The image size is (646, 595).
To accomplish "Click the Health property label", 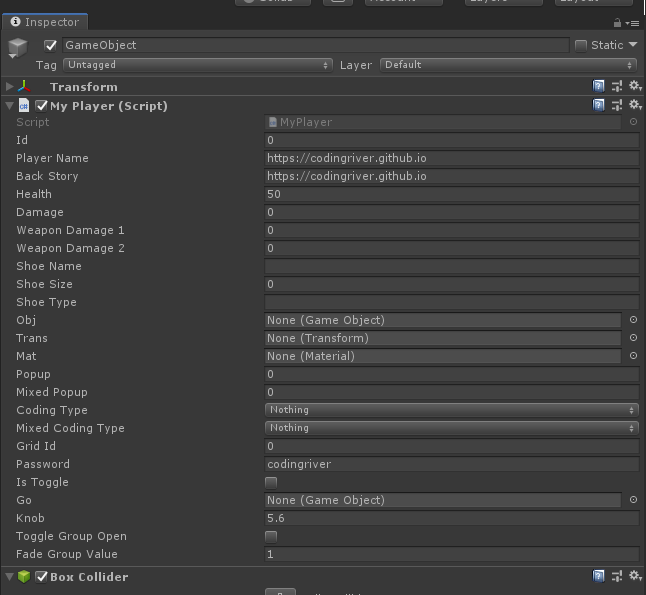I will (x=34, y=194).
